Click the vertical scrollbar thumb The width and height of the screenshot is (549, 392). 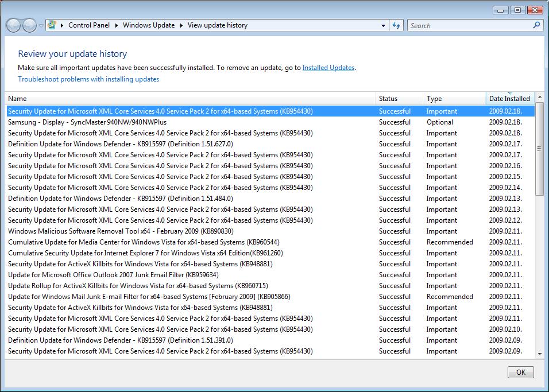coord(540,149)
